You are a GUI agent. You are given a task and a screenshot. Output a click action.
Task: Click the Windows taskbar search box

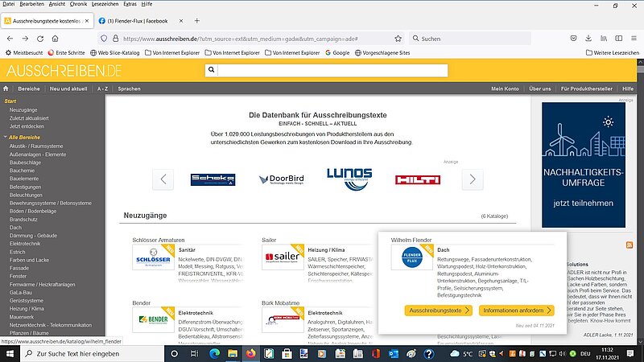pos(92,353)
